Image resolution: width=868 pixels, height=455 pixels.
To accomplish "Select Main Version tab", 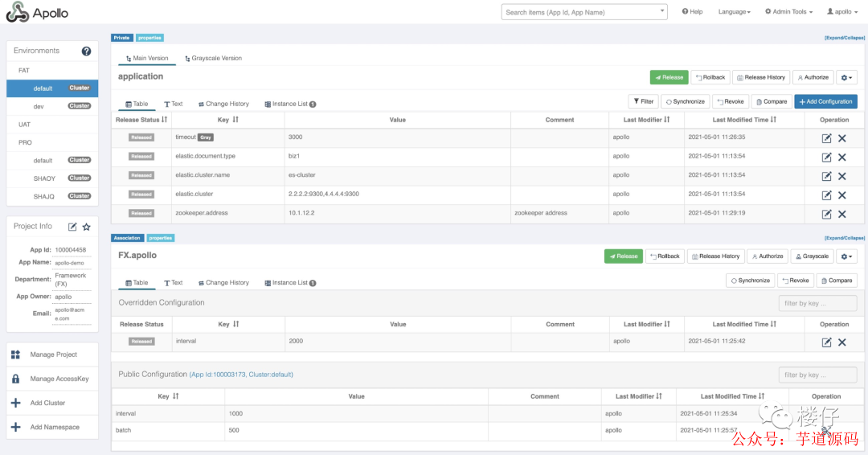I will pos(147,58).
